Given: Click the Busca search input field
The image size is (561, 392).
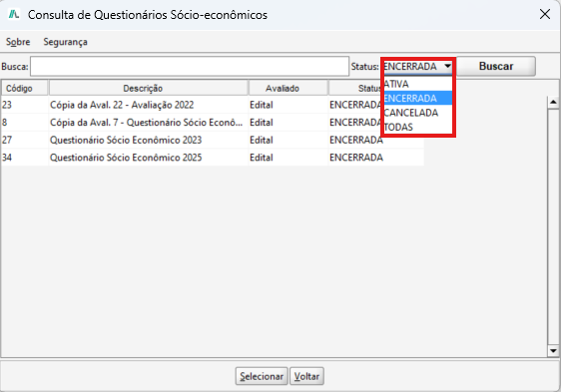Looking at the screenshot, I should (x=190, y=66).
